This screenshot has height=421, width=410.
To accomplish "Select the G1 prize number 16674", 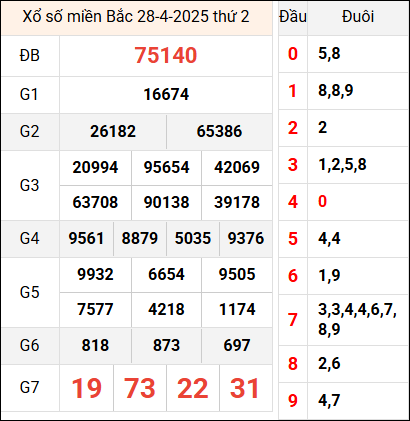I will 166,94.
